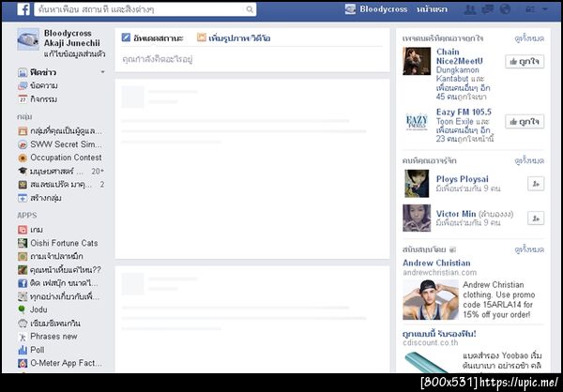Open Andrew Christian ad title

click(436, 263)
